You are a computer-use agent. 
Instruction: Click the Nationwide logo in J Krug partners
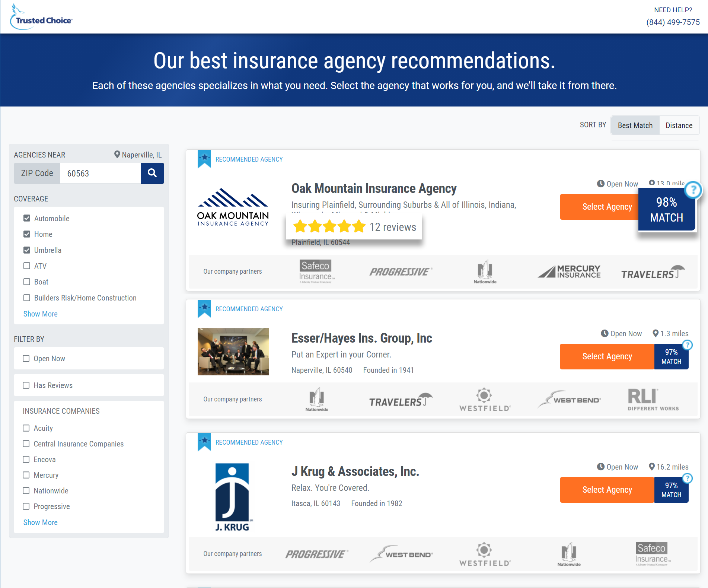(x=569, y=554)
